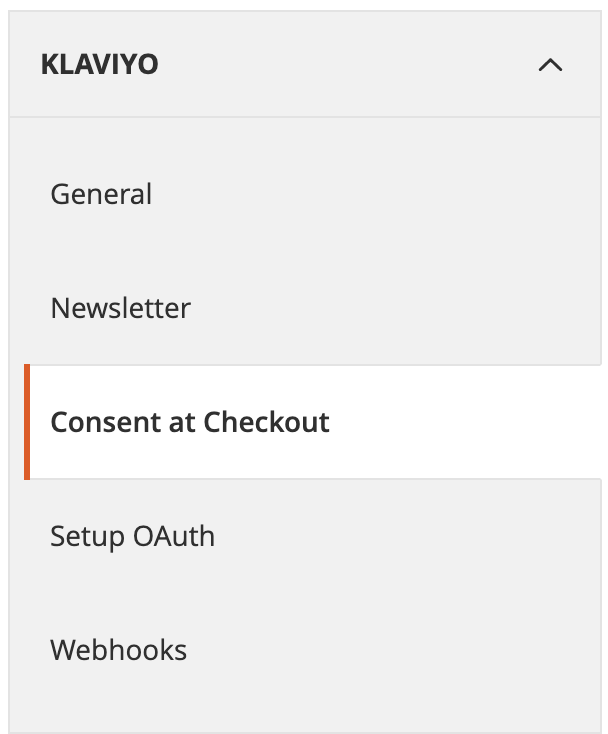Open the General settings tab
The height and width of the screenshot is (734, 608).
click(101, 194)
